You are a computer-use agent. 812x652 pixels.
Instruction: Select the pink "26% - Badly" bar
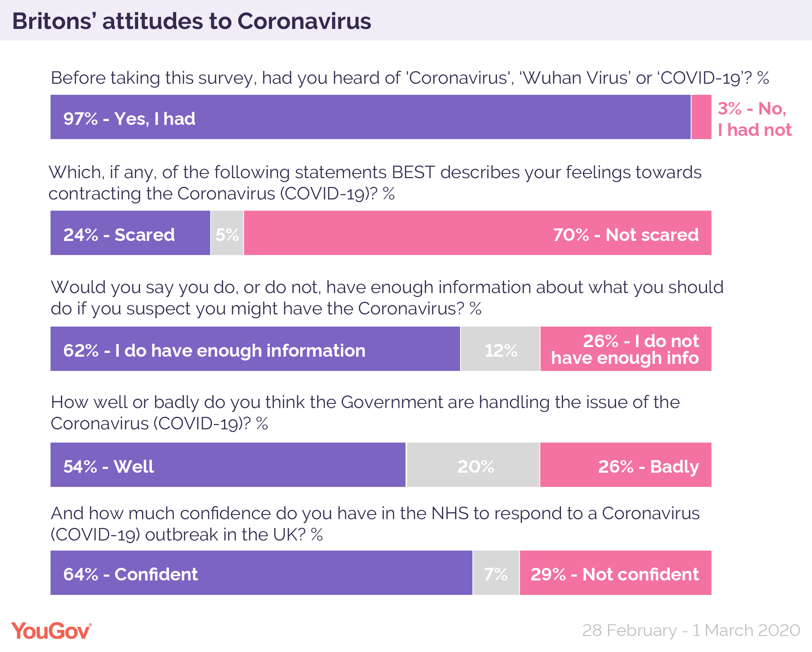click(x=626, y=465)
